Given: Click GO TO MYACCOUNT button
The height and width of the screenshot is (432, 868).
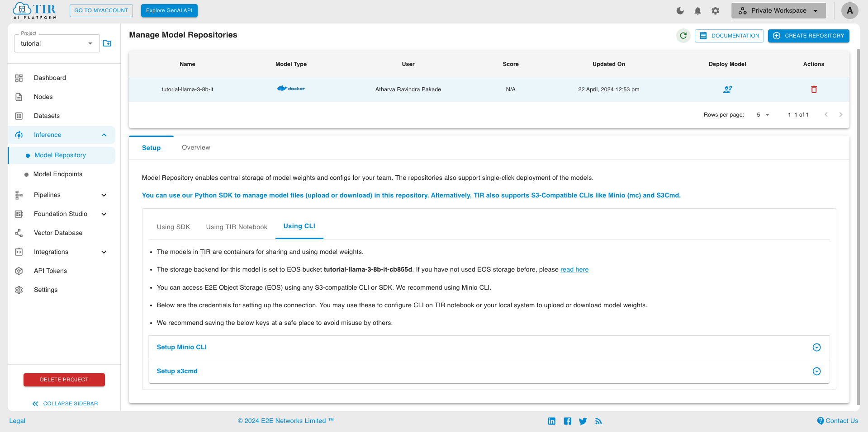Looking at the screenshot, I should (101, 10).
